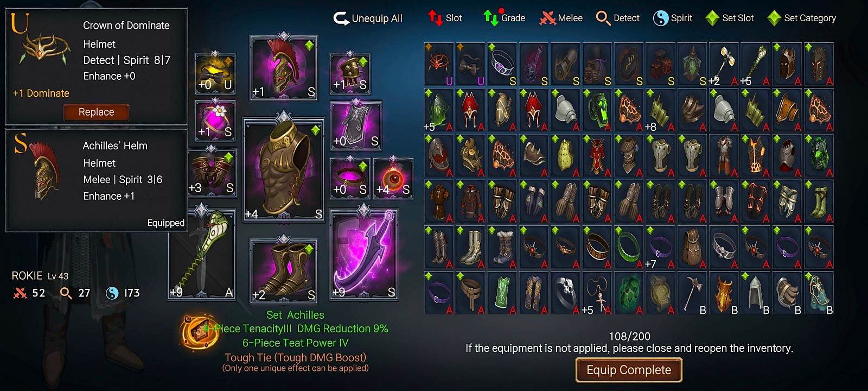Click the Replace button

(96, 112)
